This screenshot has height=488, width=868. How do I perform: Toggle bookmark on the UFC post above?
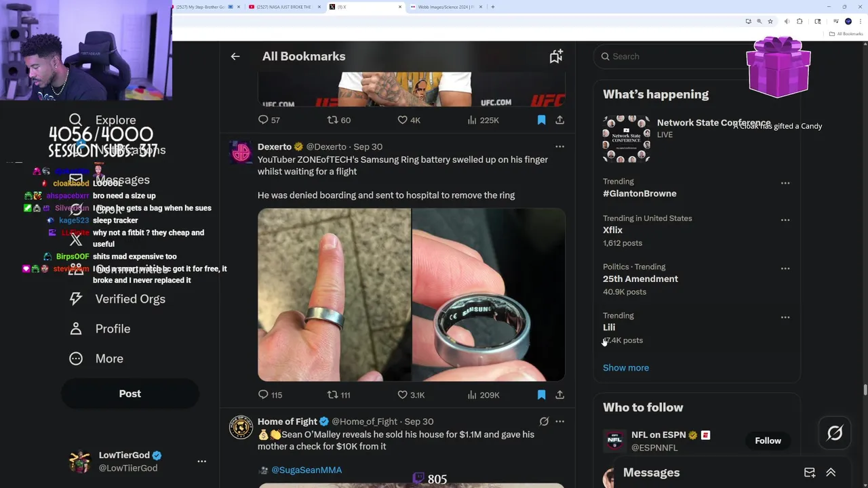tap(541, 120)
